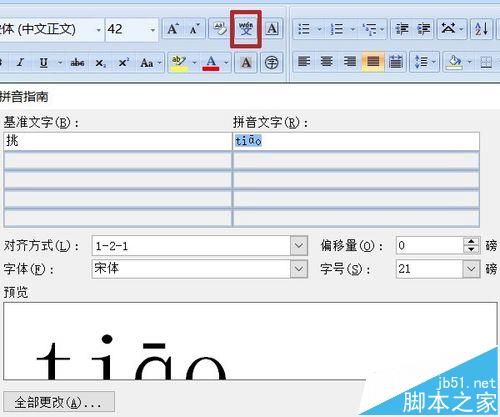The image size is (500, 417).
Task: Apply strikethrough formatting
Action: coord(77,62)
